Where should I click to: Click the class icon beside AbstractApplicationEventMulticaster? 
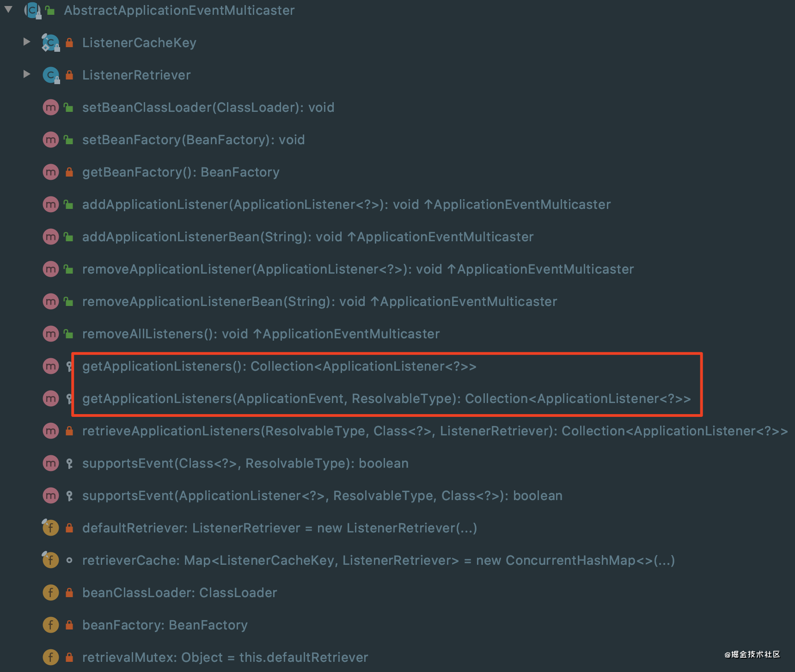tap(32, 10)
